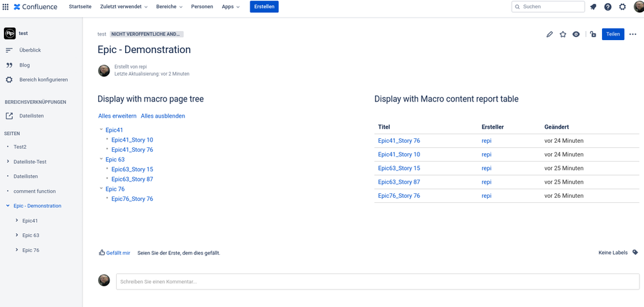The height and width of the screenshot is (307, 644).
Task: Click the Dateilisten external link icon
Action: tap(9, 116)
